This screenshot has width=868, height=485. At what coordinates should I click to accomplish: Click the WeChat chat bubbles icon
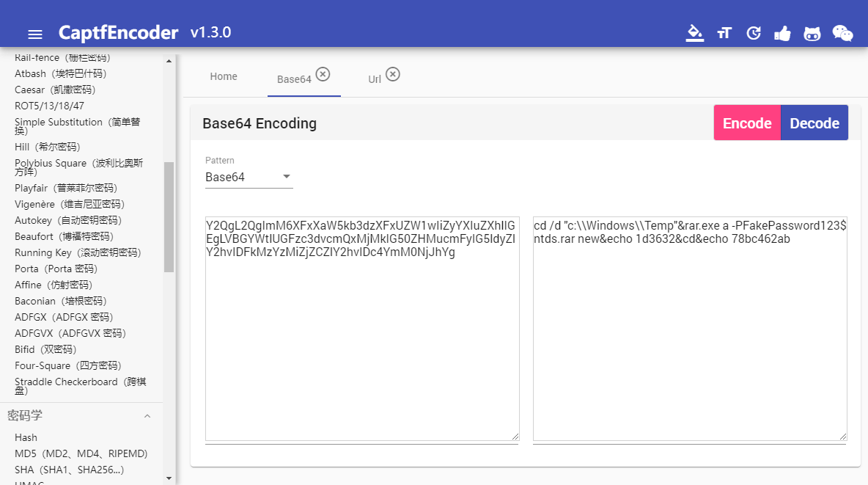(x=842, y=33)
